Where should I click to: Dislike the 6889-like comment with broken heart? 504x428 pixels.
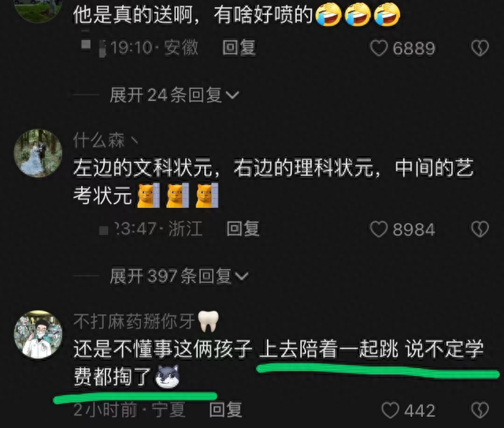(480, 48)
